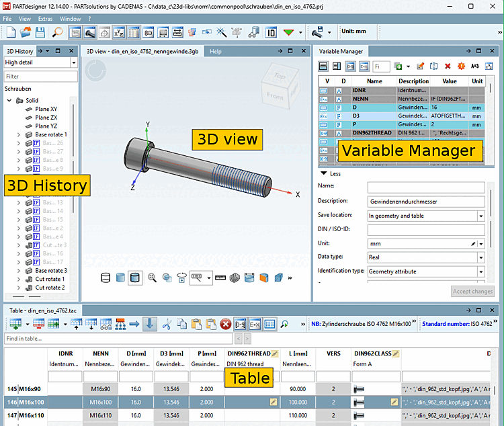This screenshot has height=426, width=504.
Task: Toggle the xYz coordinate toolbar button
Action: 118,32
